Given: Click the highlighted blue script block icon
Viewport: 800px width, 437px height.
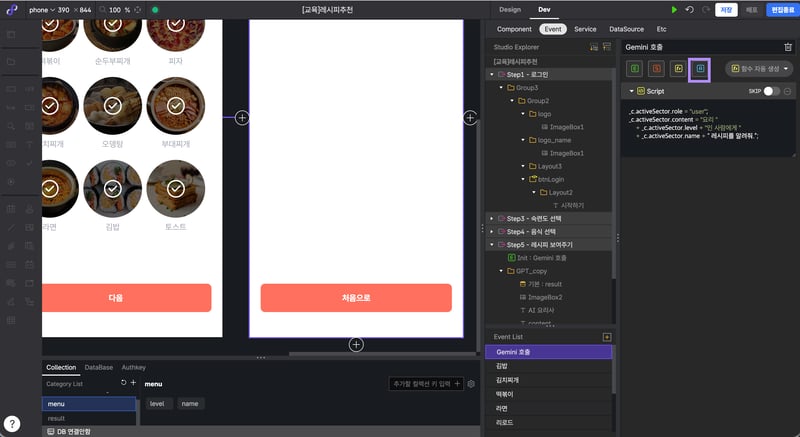Looking at the screenshot, I should (x=700, y=68).
